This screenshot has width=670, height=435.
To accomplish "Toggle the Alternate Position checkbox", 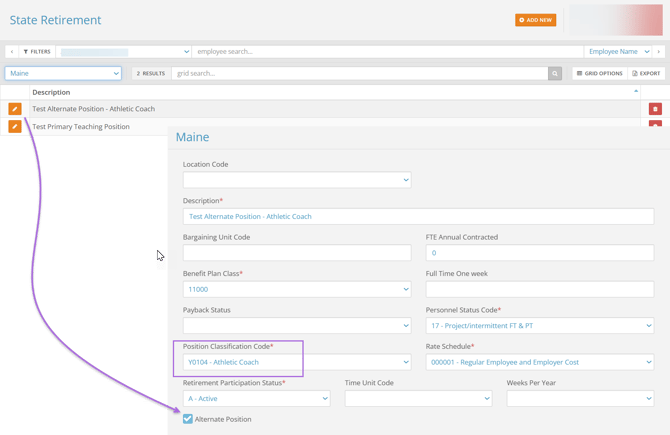I will click(188, 419).
